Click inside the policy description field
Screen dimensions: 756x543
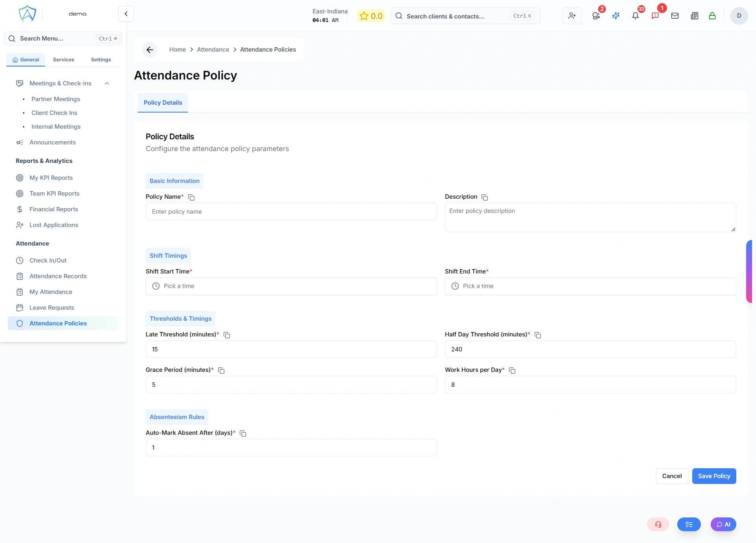coord(590,217)
